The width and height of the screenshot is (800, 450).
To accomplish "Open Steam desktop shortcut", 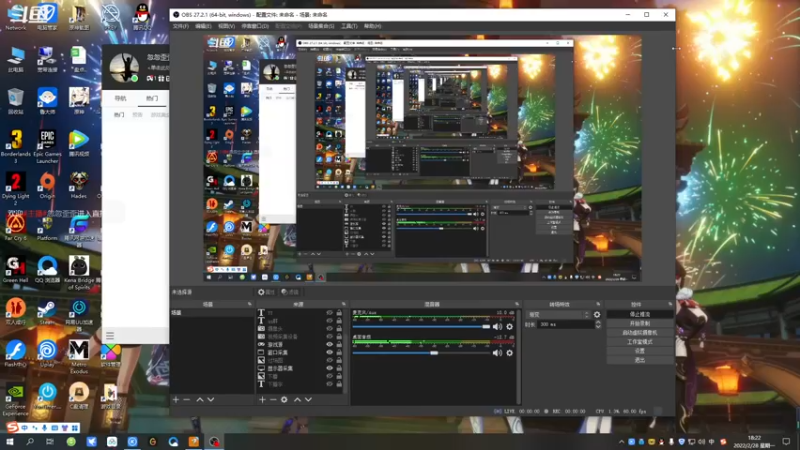I will click(47, 312).
